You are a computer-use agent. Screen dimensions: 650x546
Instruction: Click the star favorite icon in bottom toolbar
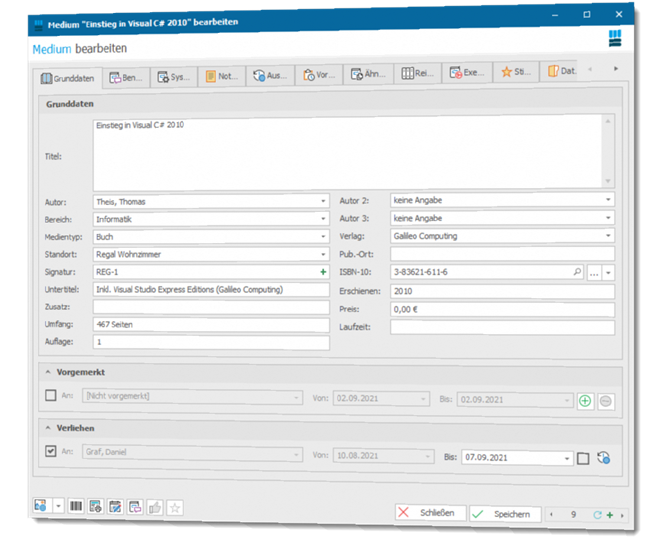(x=175, y=508)
